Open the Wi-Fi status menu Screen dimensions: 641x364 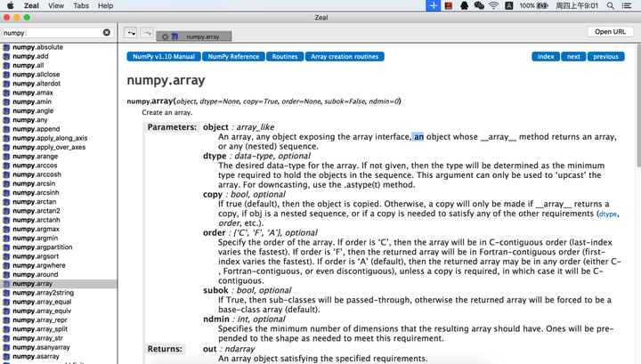[494, 5]
